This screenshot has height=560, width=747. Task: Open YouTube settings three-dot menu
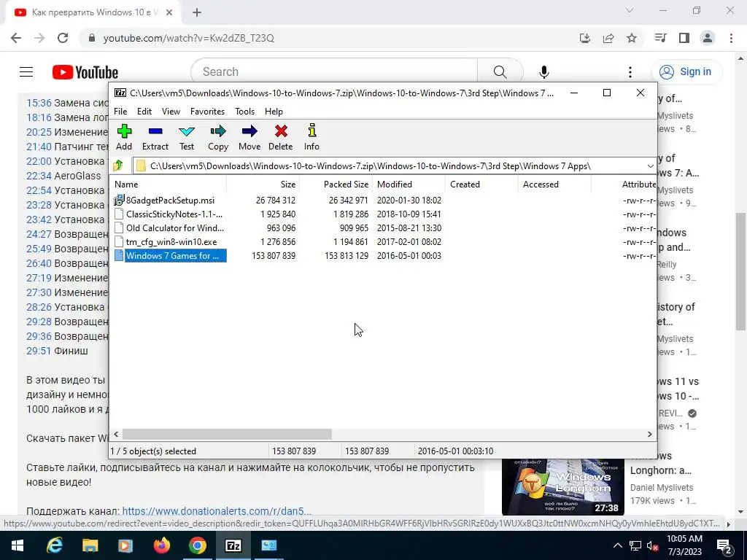630,72
